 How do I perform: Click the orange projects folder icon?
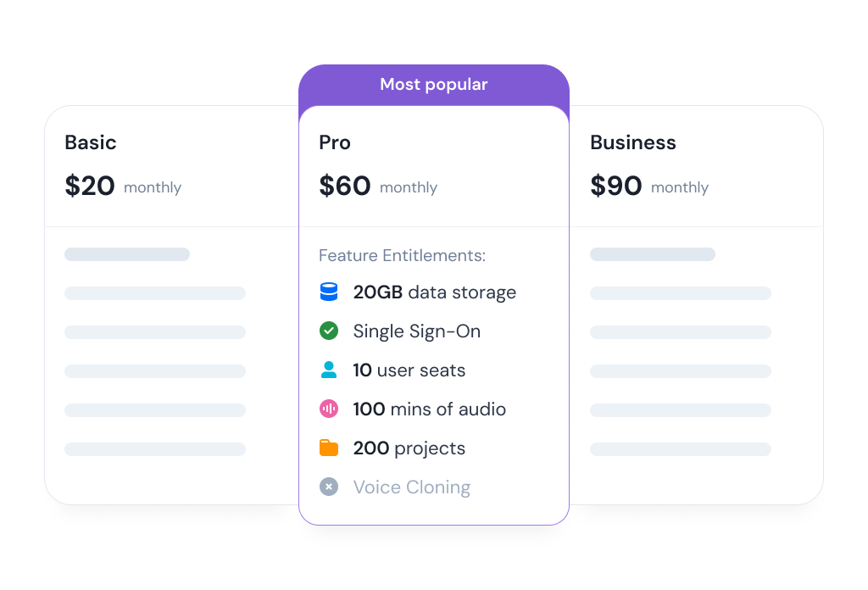329,448
